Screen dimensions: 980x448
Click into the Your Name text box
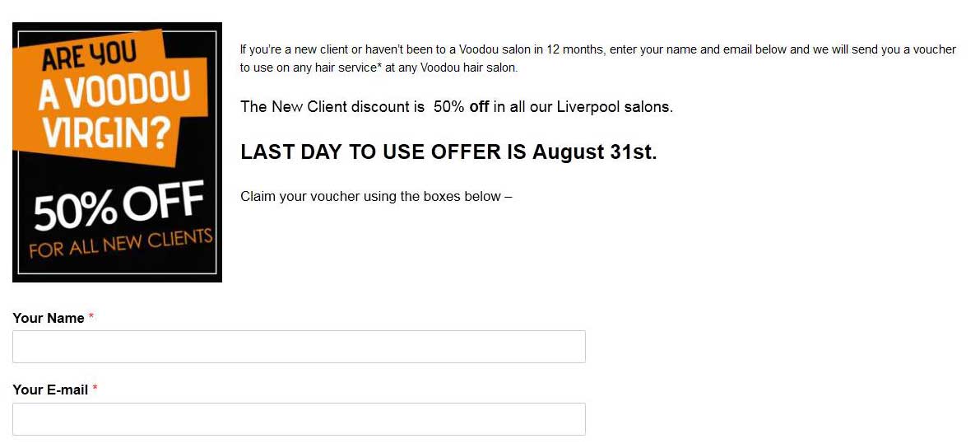tap(299, 347)
